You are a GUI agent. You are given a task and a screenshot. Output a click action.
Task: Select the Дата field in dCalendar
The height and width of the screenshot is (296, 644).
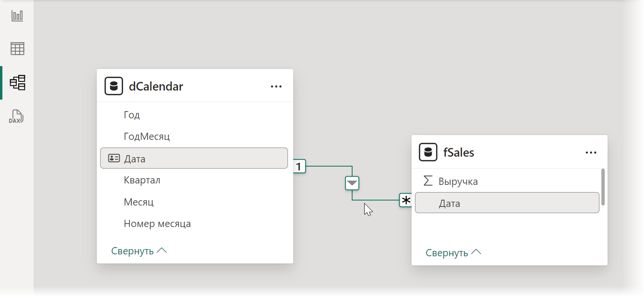194,158
